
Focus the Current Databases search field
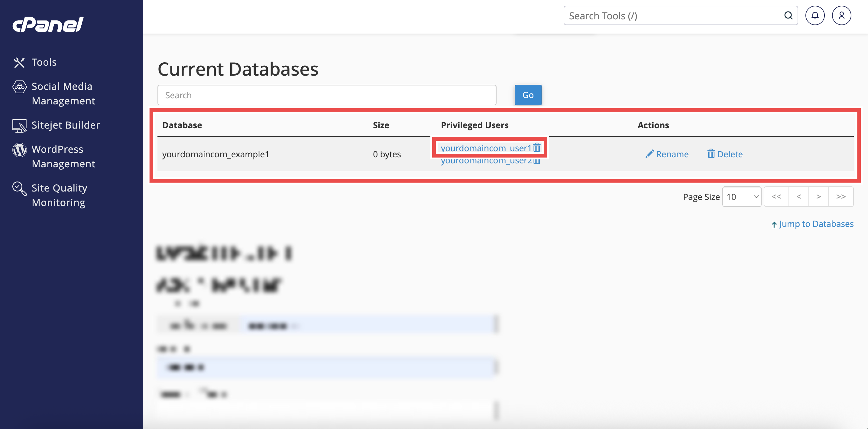[326, 95]
